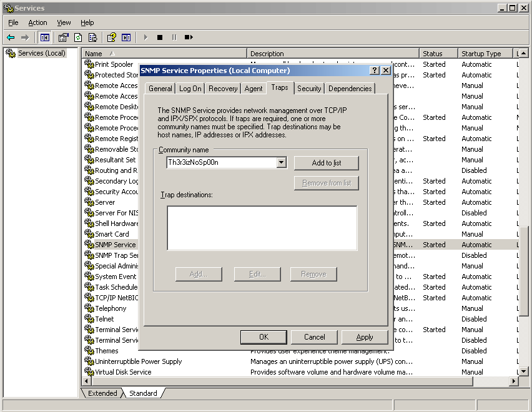Click the Add to list button
This screenshot has height=412, width=532.
click(326, 163)
